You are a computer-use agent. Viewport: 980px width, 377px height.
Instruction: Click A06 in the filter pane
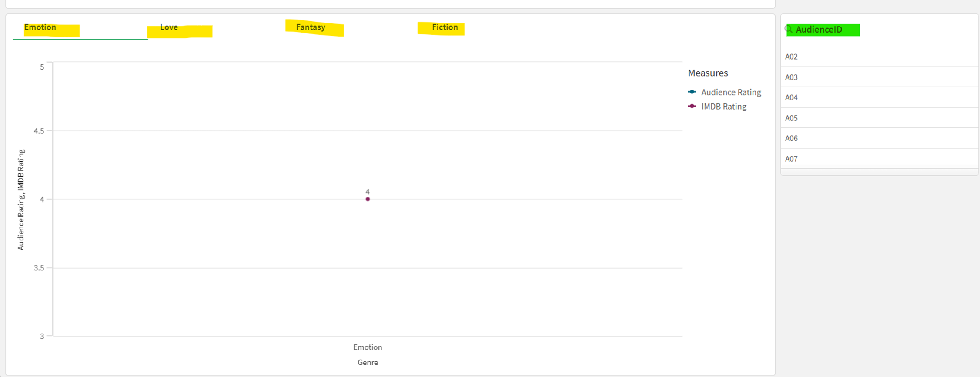(791, 138)
